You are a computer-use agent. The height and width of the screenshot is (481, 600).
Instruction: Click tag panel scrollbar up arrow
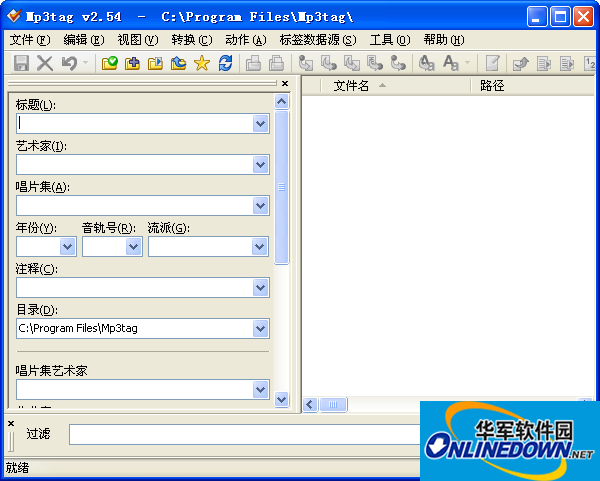coord(282,101)
